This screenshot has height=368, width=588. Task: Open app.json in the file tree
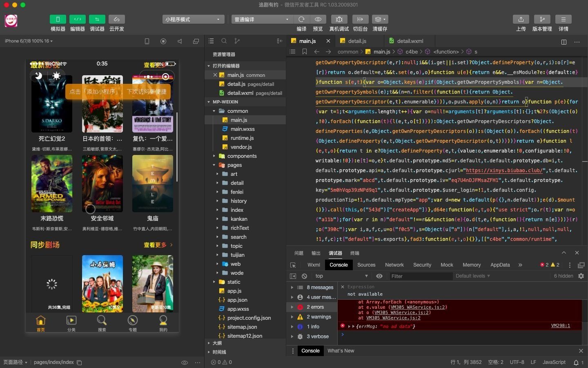(245, 300)
